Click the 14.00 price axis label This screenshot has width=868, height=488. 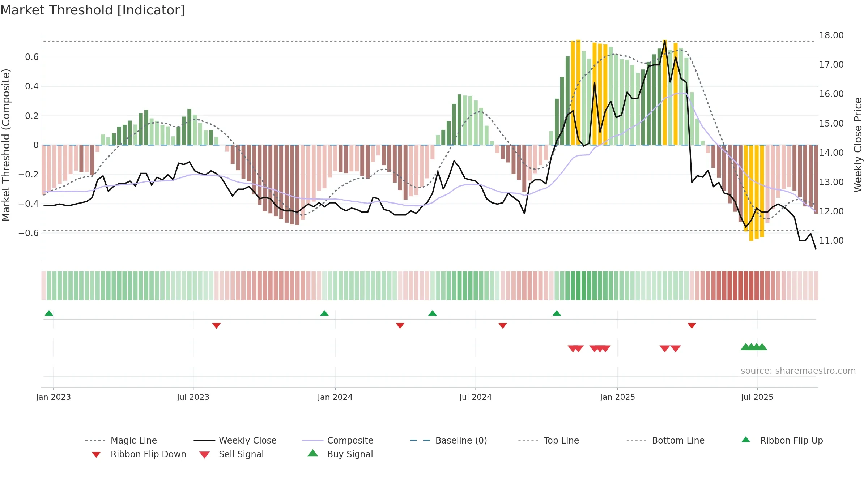[831, 153]
